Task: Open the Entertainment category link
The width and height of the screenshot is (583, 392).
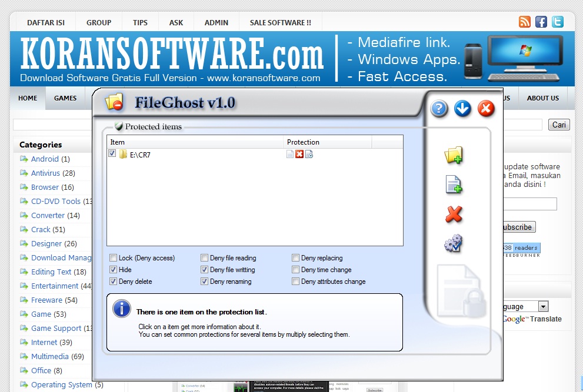Action: pyautogui.click(x=55, y=286)
